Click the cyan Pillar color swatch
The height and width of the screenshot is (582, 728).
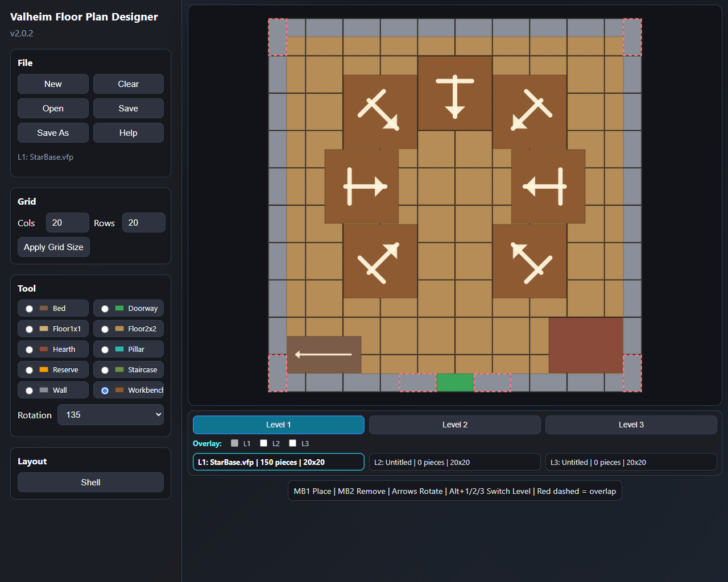[119, 349]
